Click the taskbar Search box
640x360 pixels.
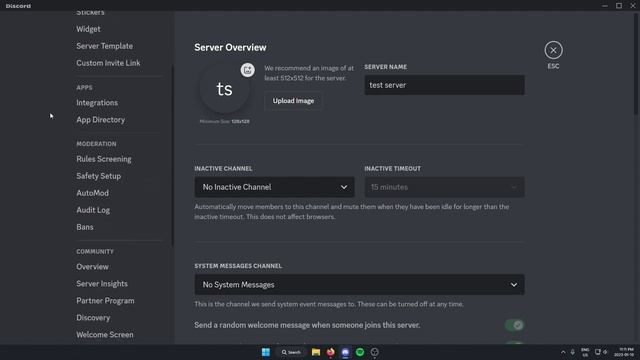pyautogui.click(x=291, y=352)
